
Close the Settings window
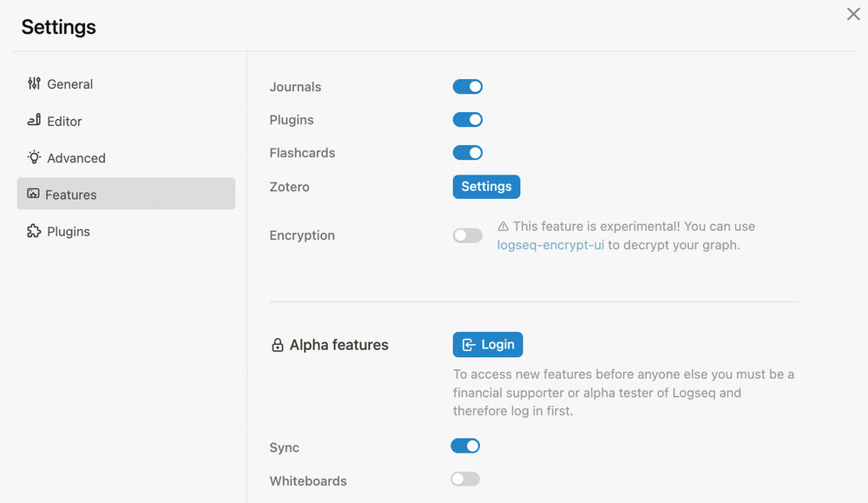(x=853, y=14)
